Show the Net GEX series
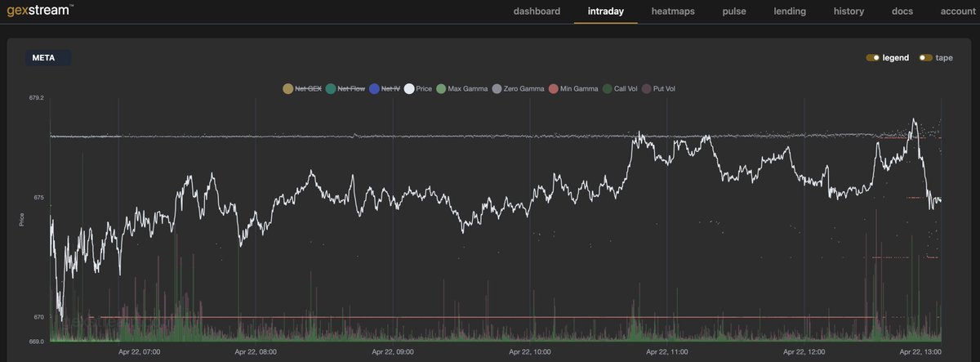This screenshot has height=362, width=980. tap(302, 88)
